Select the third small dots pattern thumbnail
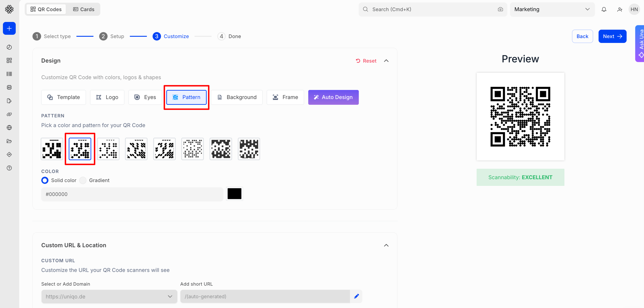The width and height of the screenshot is (644, 308). 108,149
